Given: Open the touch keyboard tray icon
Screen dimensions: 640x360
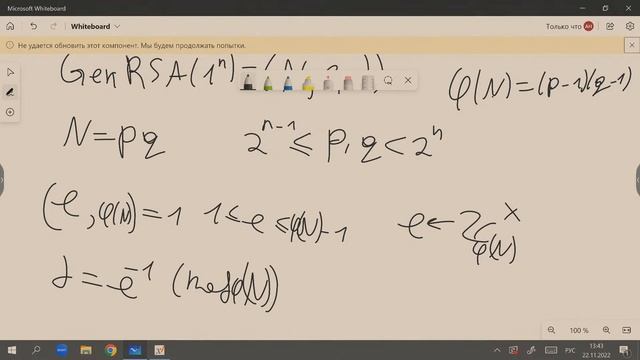Looking at the screenshot, I should tap(551, 350).
